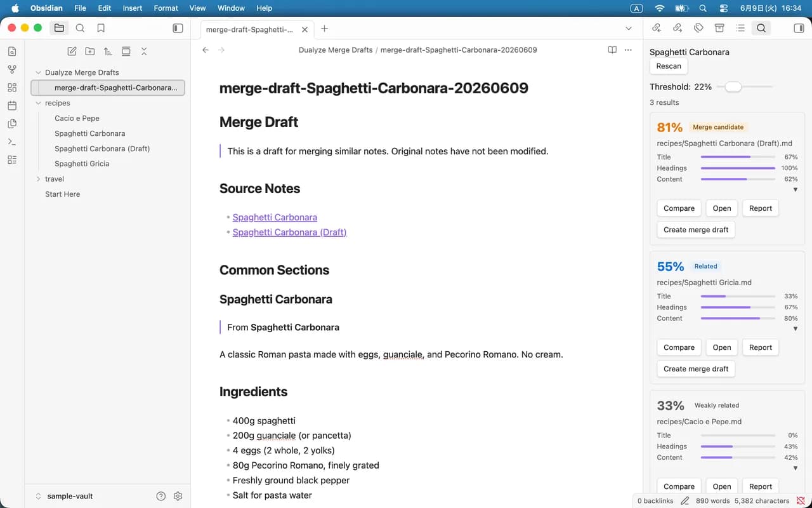This screenshot has width=812, height=508.
Task: Adjust the Threshold slider handle
Action: [733, 87]
